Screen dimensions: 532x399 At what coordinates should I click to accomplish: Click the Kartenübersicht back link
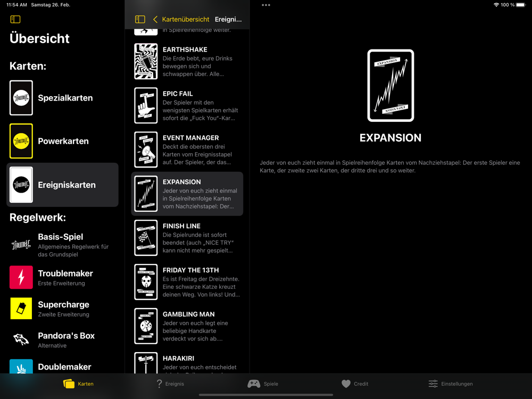pyautogui.click(x=186, y=19)
